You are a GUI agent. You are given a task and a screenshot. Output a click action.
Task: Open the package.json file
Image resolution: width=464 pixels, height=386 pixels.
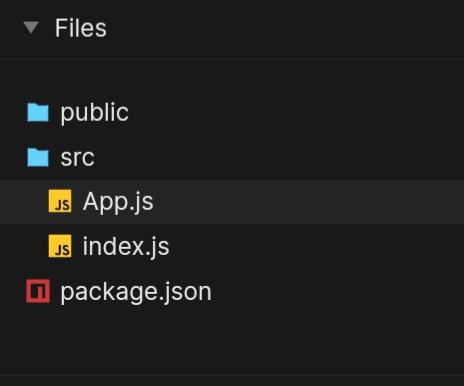[x=136, y=292]
